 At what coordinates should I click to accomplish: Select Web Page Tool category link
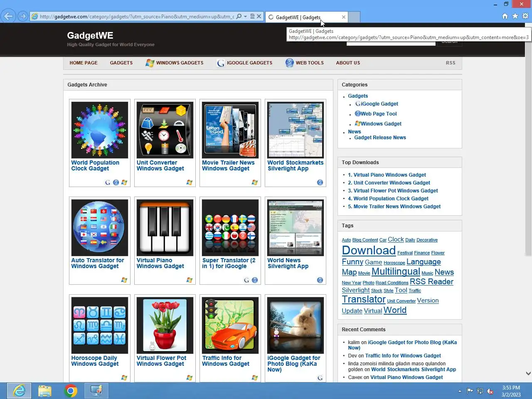(x=379, y=114)
